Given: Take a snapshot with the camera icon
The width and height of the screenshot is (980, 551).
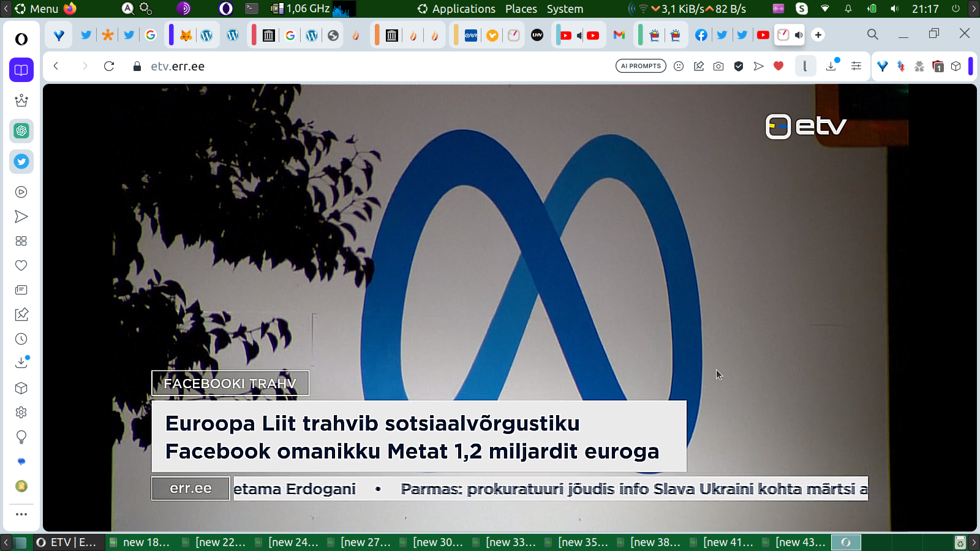Looking at the screenshot, I should tap(718, 66).
